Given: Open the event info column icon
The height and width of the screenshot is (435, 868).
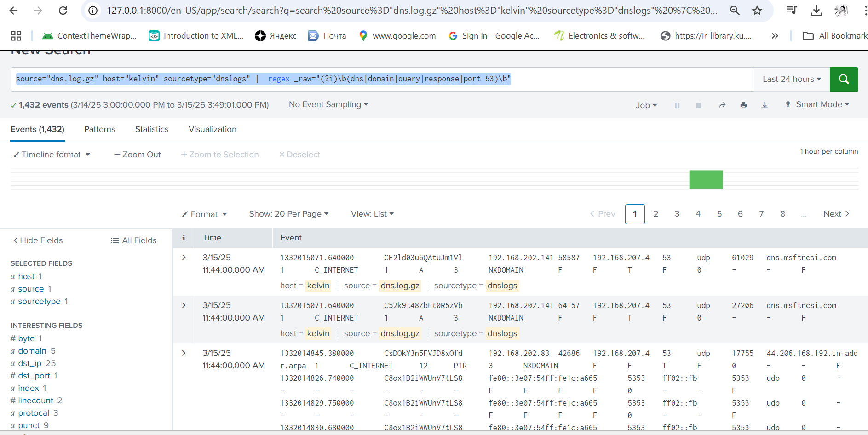Looking at the screenshot, I should [x=184, y=238].
